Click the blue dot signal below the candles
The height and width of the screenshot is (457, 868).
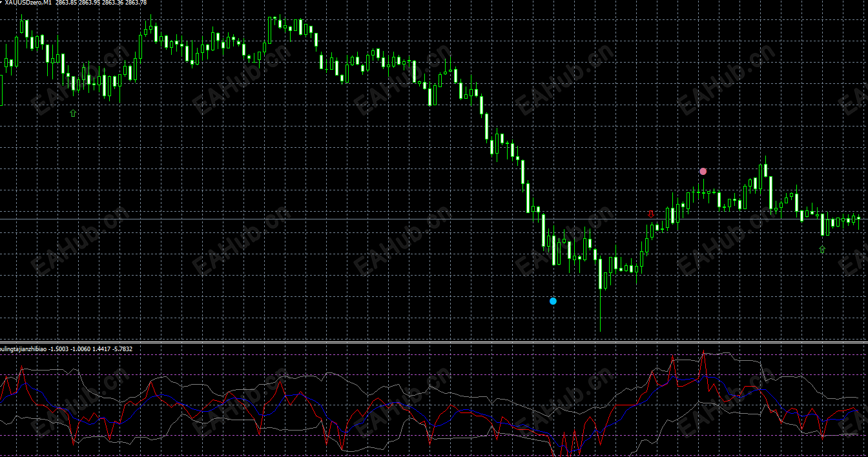point(553,301)
